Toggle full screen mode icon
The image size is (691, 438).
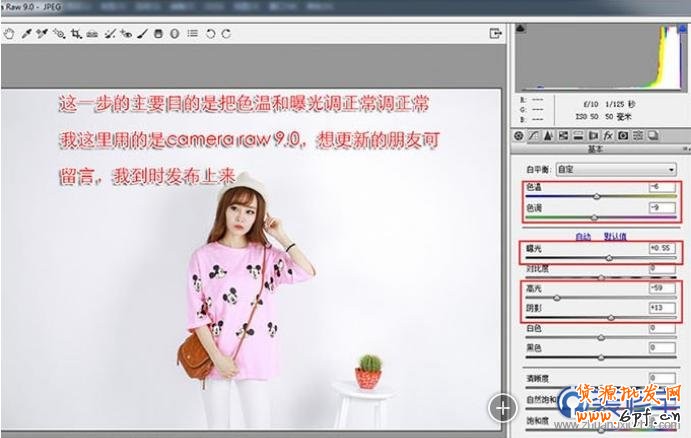pyautogui.click(x=494, y=33)
